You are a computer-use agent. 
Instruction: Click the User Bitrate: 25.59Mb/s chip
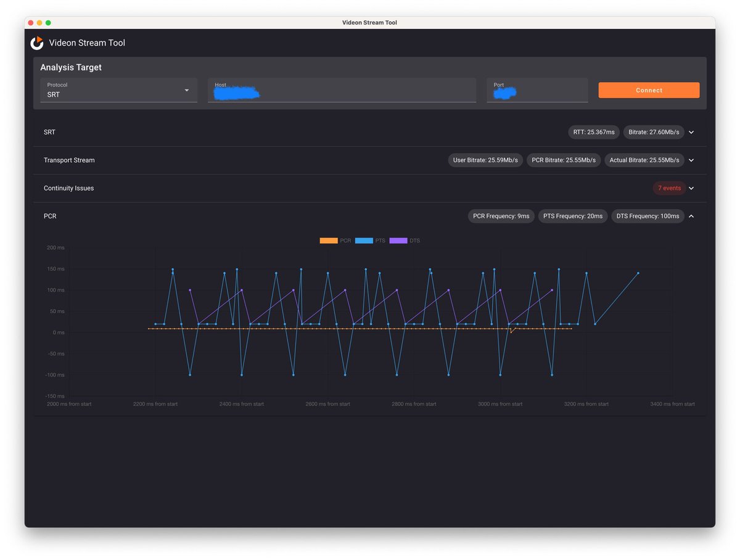[485, 160]
